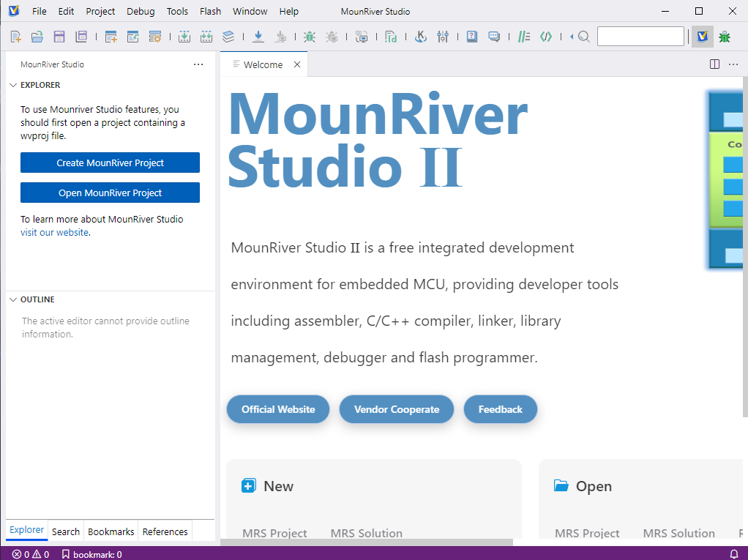The width and height of the screenshot is (748, 560).
Task: Click the bookmark: 0 status bar entry
Action: [91, 554]
